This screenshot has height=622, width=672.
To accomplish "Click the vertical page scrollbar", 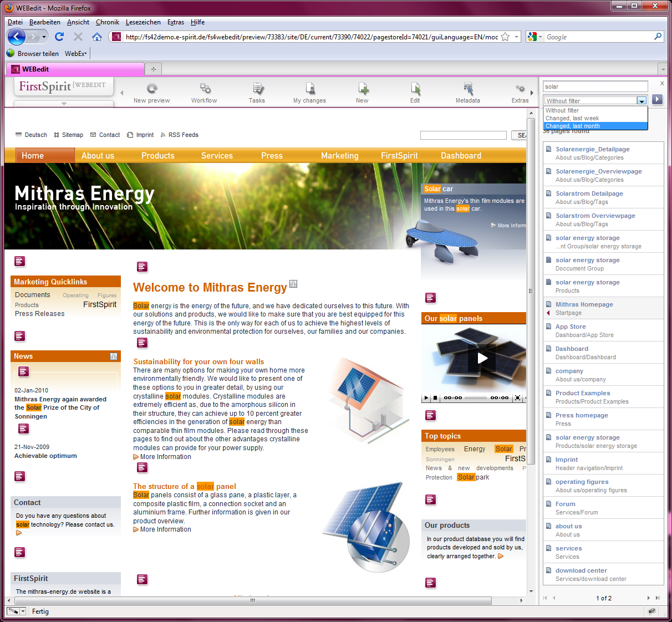I will [531, 291].
